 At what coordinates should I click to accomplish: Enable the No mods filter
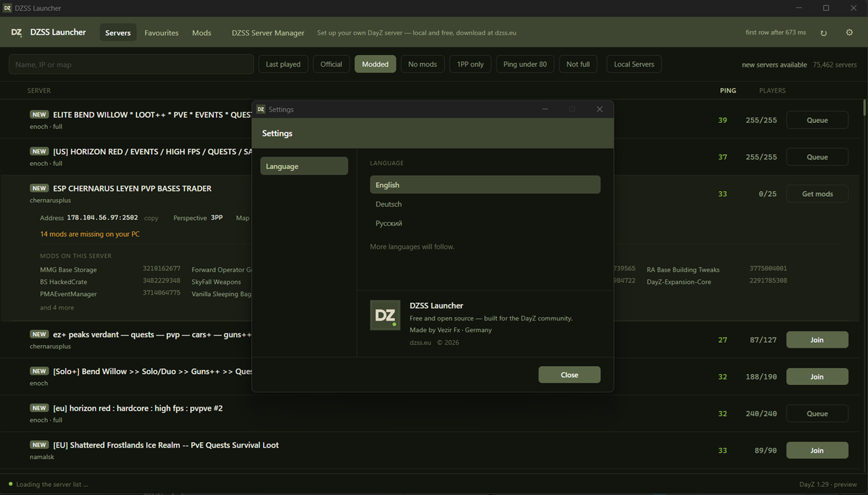[423, 65]
